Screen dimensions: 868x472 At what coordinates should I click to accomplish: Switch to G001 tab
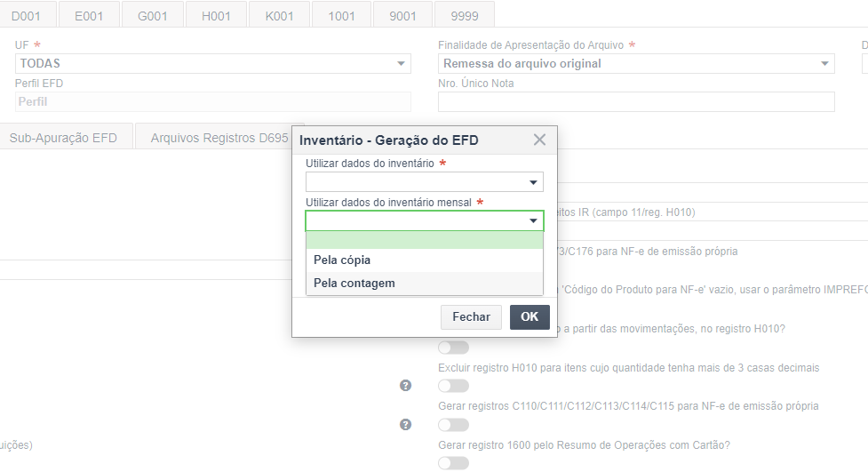pyautogui.click(x=153, y=15)
